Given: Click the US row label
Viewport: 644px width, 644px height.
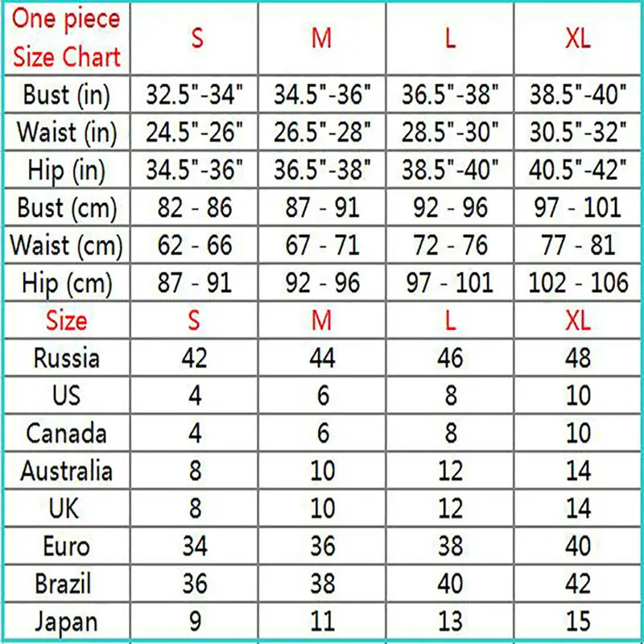Looking at the screenshot, I should click(x=67, y=395).
